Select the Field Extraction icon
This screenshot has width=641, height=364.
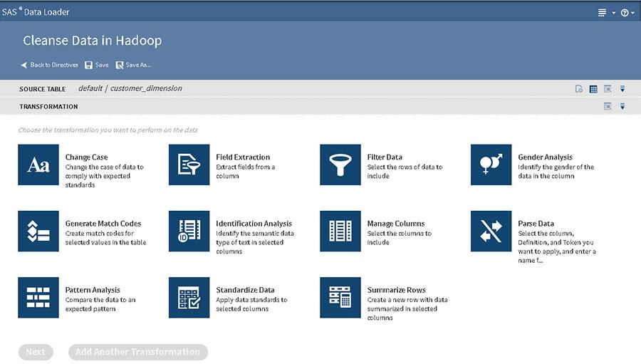coord(189,165)
